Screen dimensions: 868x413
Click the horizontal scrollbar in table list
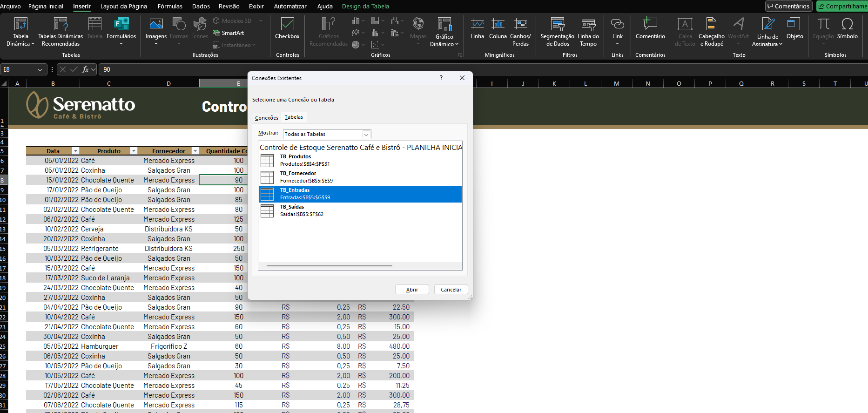(x=330, y=266)
